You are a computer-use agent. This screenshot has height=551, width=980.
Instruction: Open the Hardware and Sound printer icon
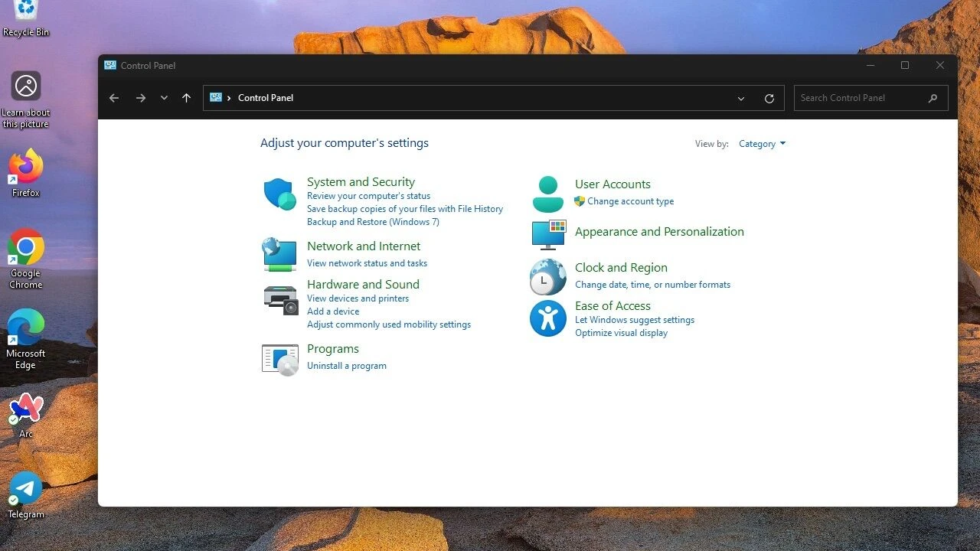280,300
